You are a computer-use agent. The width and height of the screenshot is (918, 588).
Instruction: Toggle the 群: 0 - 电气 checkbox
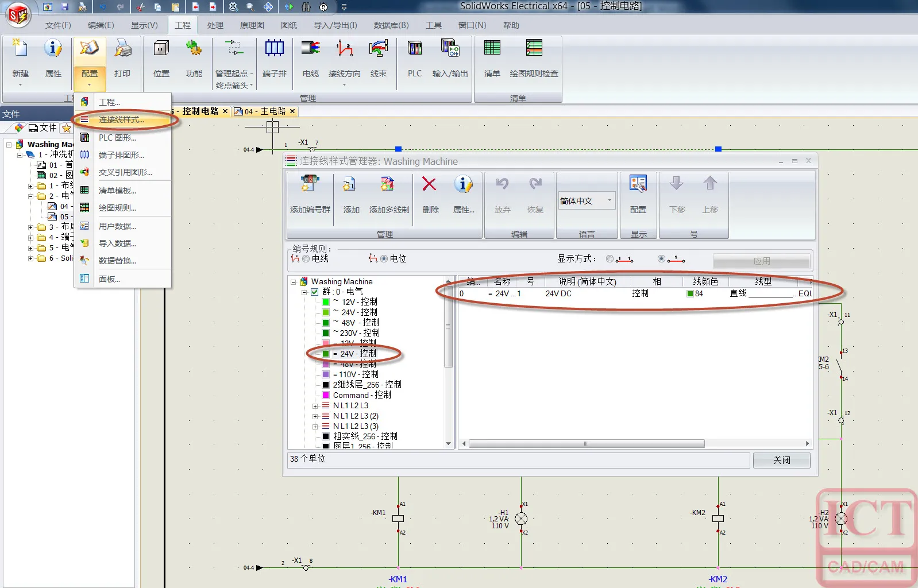click(x=314, y=292)
